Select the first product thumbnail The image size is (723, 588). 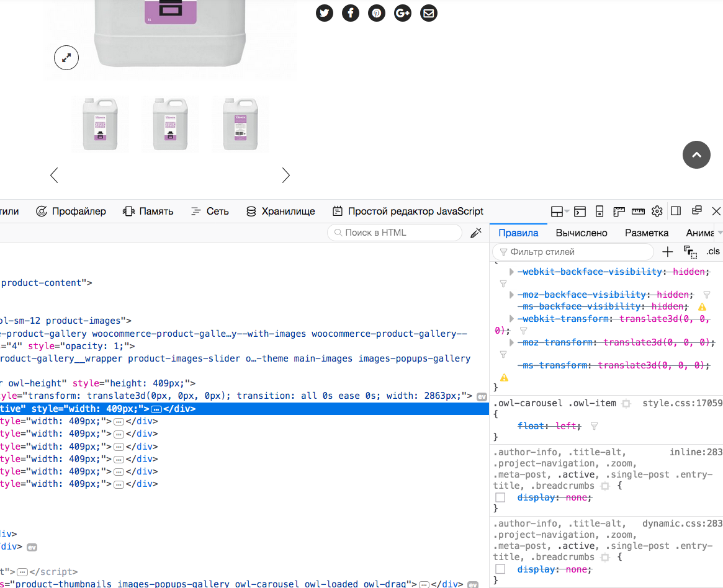tap(100, 124)
